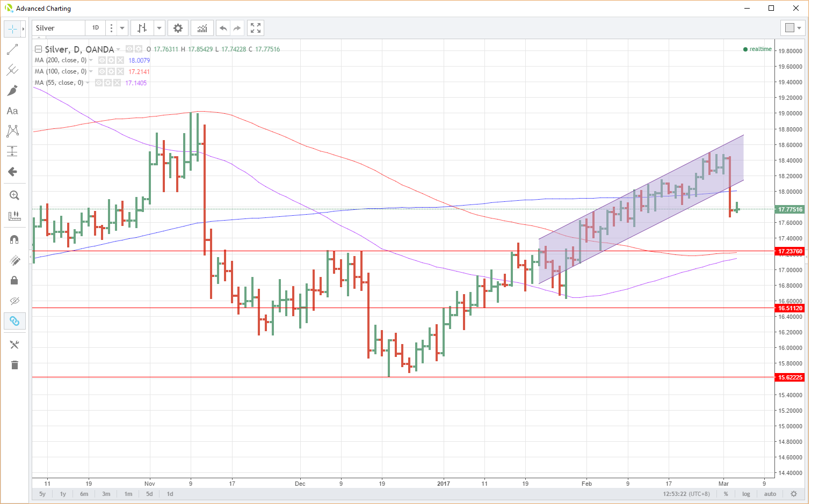Open MA (100, close, 0) dropdown arrow
Viewport: 833px width, 504px height.
pos(91,72)
